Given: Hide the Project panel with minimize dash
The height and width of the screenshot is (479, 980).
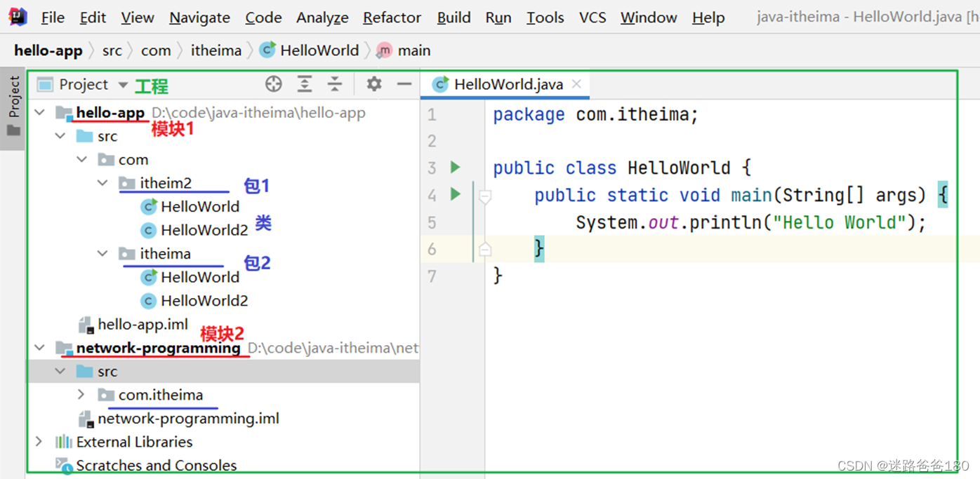Looking at the screenshot, I should pos(404,84).
